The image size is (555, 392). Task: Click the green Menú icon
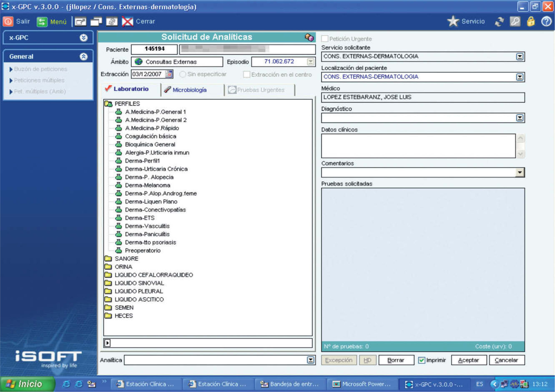(x=42, y=22)
